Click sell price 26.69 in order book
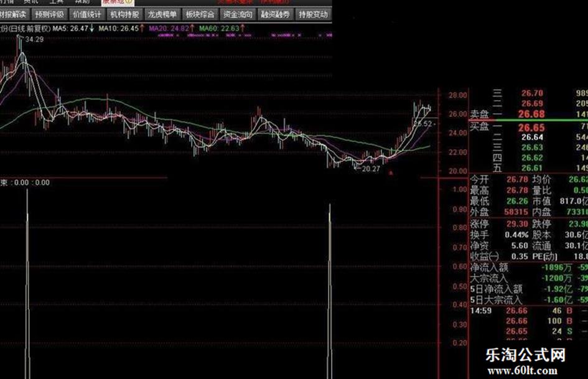 pos(532,103)
